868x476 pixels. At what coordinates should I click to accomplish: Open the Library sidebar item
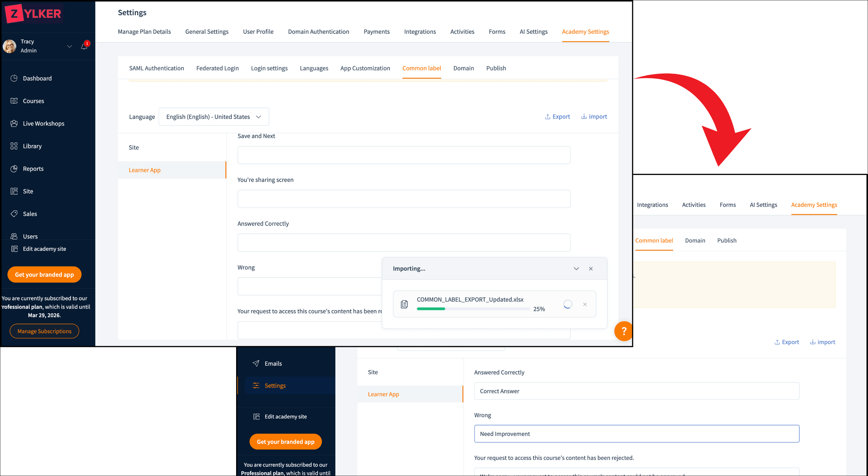coord(32,146)
